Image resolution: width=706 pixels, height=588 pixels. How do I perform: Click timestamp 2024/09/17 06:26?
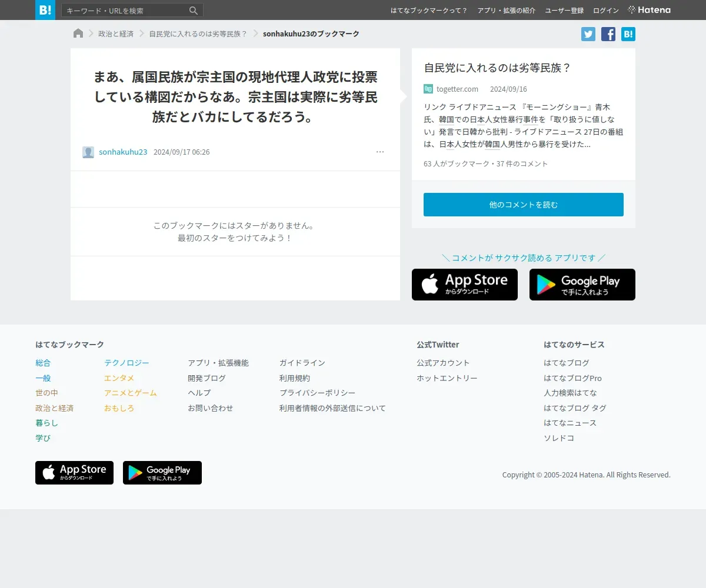(181, 152)
